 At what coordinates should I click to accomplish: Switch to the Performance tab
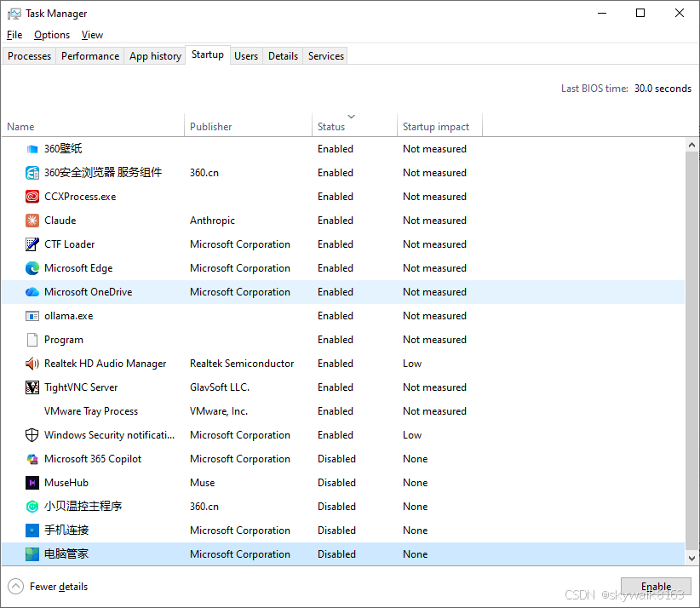pyautogui.click(x=90, y=56)
